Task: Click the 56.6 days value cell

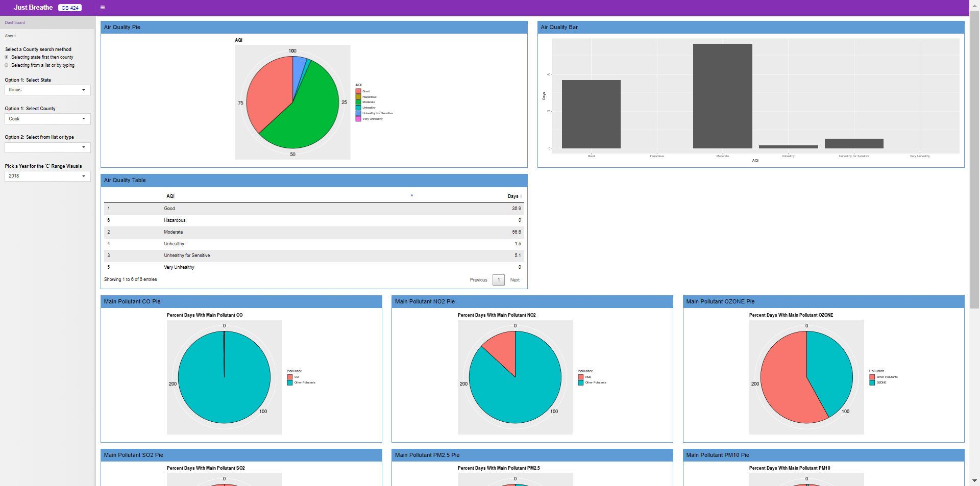Action: tap(516, 232)
